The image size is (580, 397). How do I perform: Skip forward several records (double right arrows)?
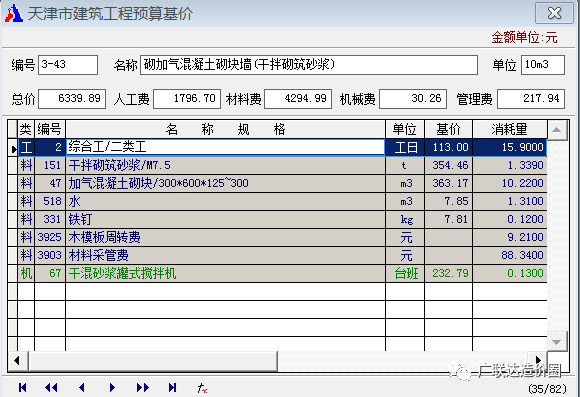(142, 387)
